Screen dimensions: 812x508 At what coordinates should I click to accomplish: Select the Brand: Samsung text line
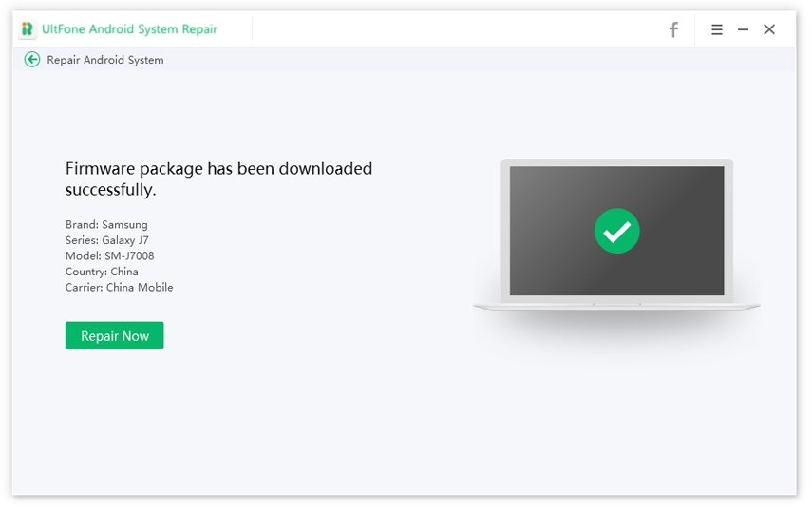point(106,225)
